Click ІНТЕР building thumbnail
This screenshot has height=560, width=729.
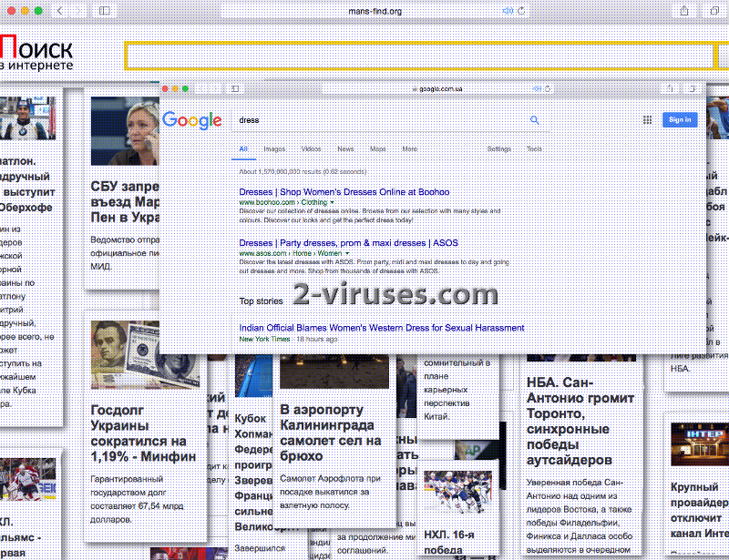[700, 444]
